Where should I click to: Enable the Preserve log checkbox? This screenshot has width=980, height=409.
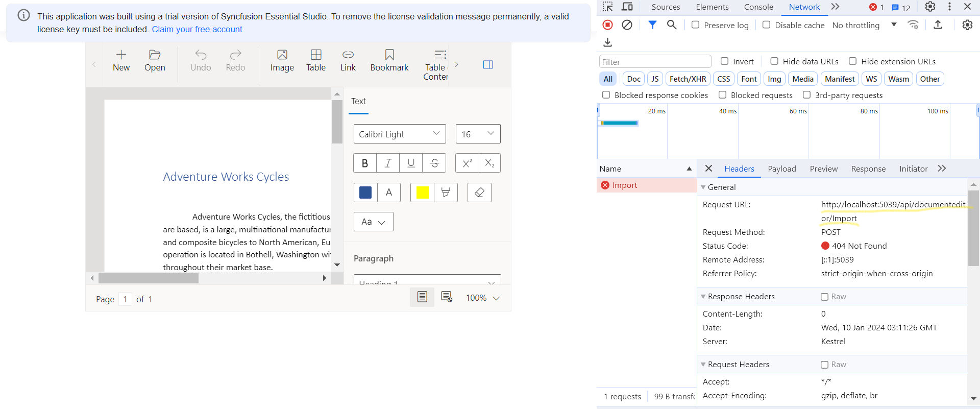point(695,25)
